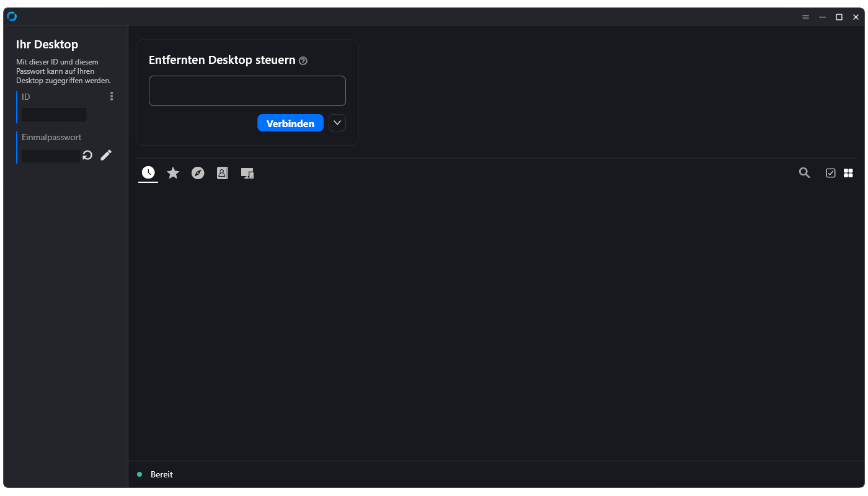Open the ID three-dot options menu

[112, 96]
